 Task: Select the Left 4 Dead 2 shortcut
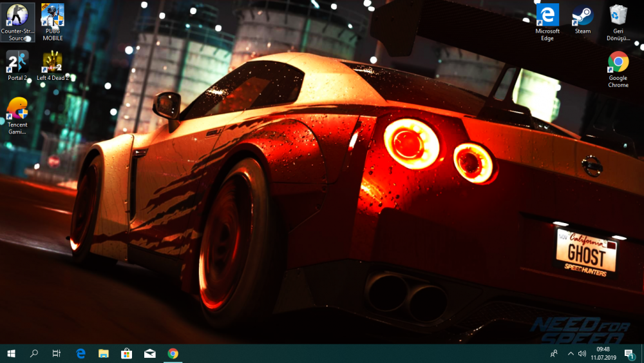click(x=53, y=62)
